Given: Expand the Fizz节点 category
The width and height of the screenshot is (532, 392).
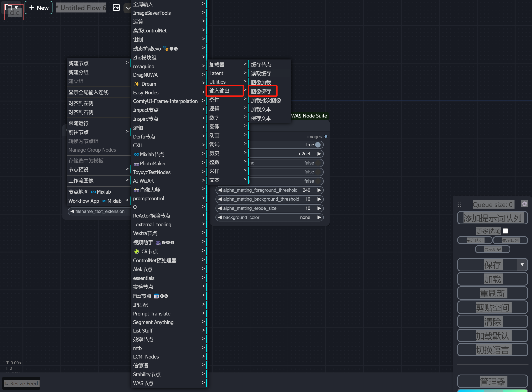Looking at the screenshot, I should (169, 296).
